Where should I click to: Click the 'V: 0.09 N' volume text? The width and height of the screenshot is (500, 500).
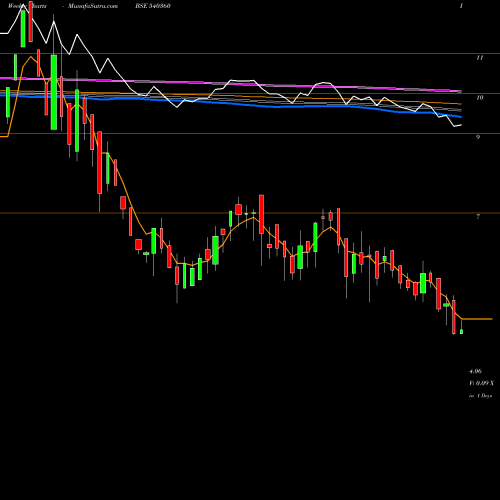point(481,383)
